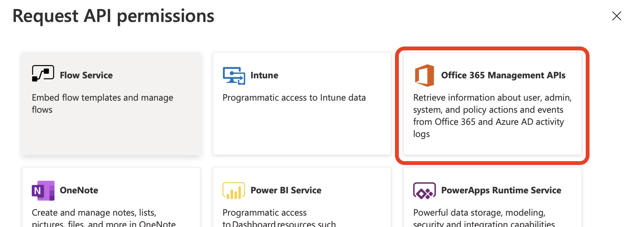This screenshot has width=644, height=227.
Task: Click the Intune monitor icon
Action: pos(234,75)
